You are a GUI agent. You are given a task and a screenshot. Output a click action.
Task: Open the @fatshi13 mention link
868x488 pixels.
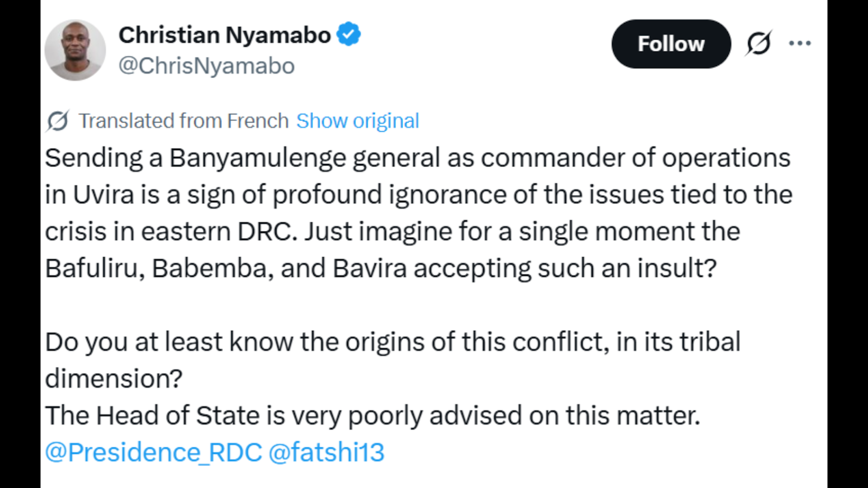326,452
